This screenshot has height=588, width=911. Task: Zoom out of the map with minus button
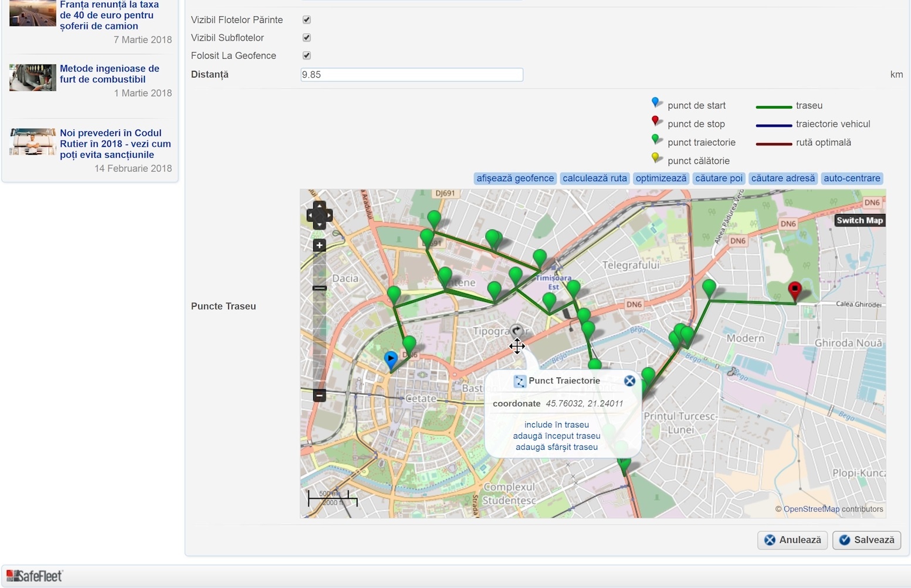[x=319, y=395]
